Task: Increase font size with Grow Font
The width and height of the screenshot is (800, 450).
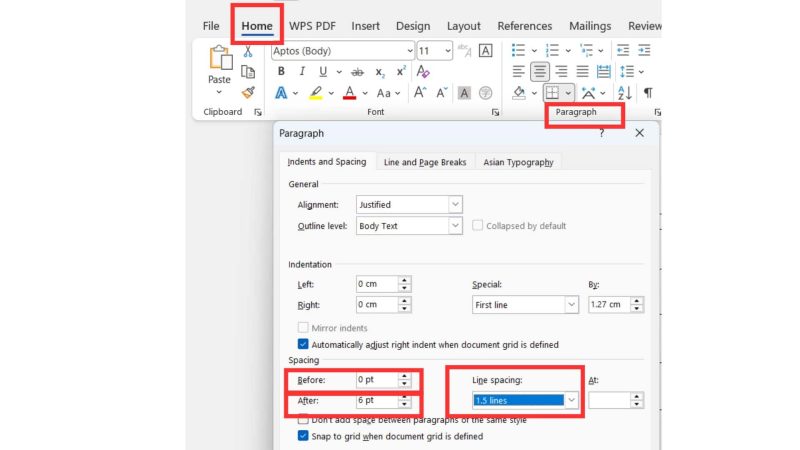Action: pyautogui.click(x=420, y=92)
